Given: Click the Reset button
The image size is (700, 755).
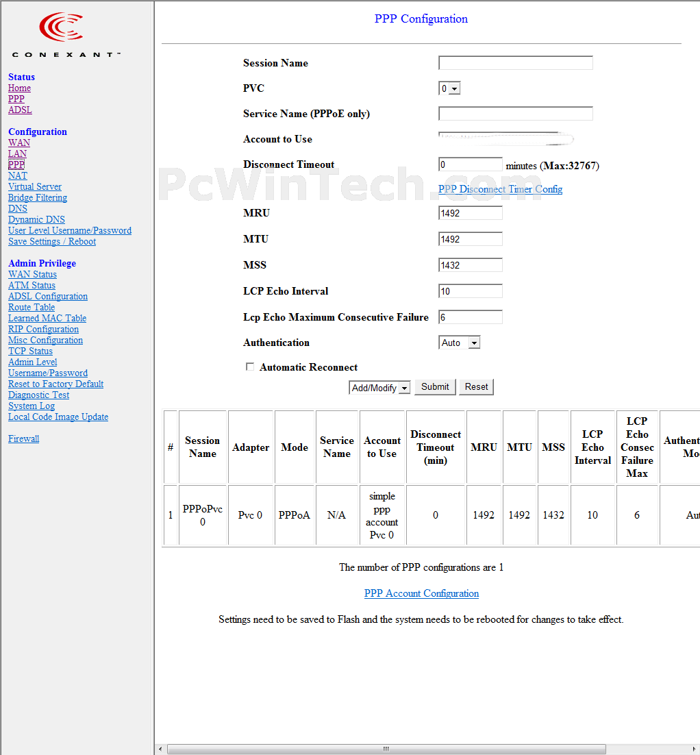Looking at the screenshot, I should (x=476, y=386).
